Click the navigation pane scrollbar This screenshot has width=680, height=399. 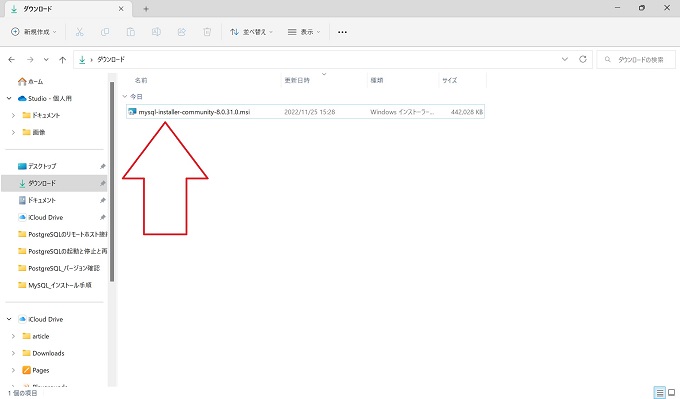112,181
